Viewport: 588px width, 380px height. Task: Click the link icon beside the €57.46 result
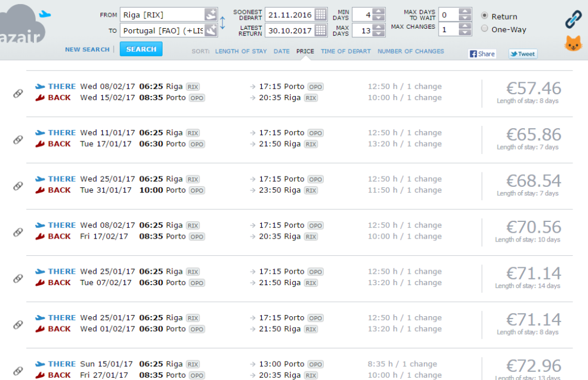[18, 93]
